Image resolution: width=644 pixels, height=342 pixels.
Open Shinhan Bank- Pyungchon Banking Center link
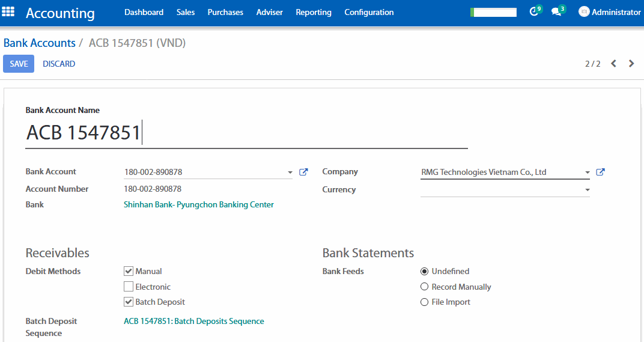pos(198,204)
